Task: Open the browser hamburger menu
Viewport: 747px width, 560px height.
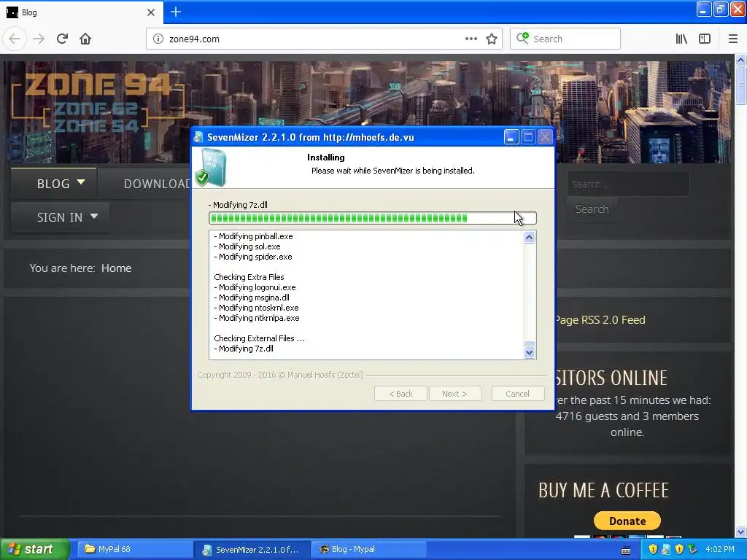Action: [732, 39]
